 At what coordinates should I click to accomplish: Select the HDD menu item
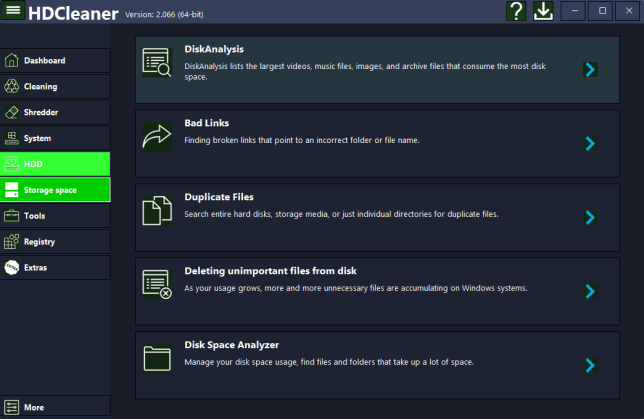(55, 164)
